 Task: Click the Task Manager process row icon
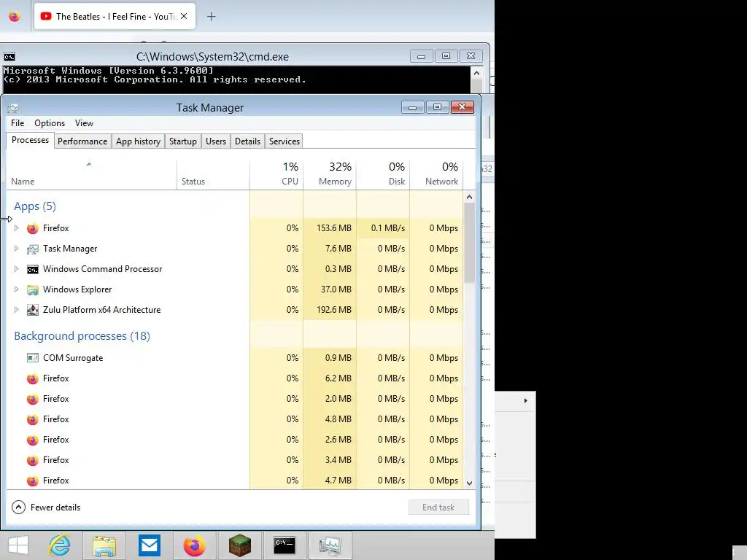pos(32,249)
